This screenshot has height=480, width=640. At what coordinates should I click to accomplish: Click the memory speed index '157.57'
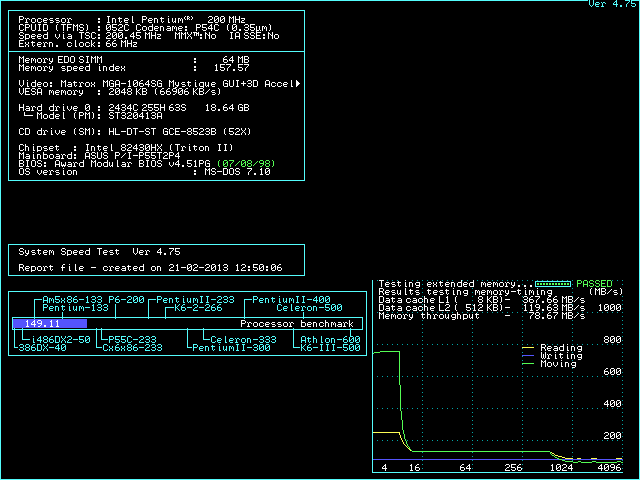coord(231,68)
